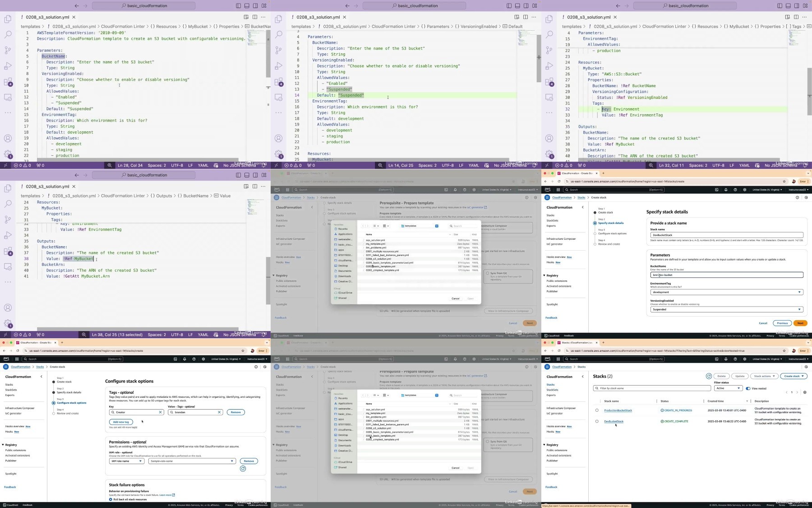Open the Create stack dropdown button
Viewport: 812px width, 508px height.
(x=794, y=376)
